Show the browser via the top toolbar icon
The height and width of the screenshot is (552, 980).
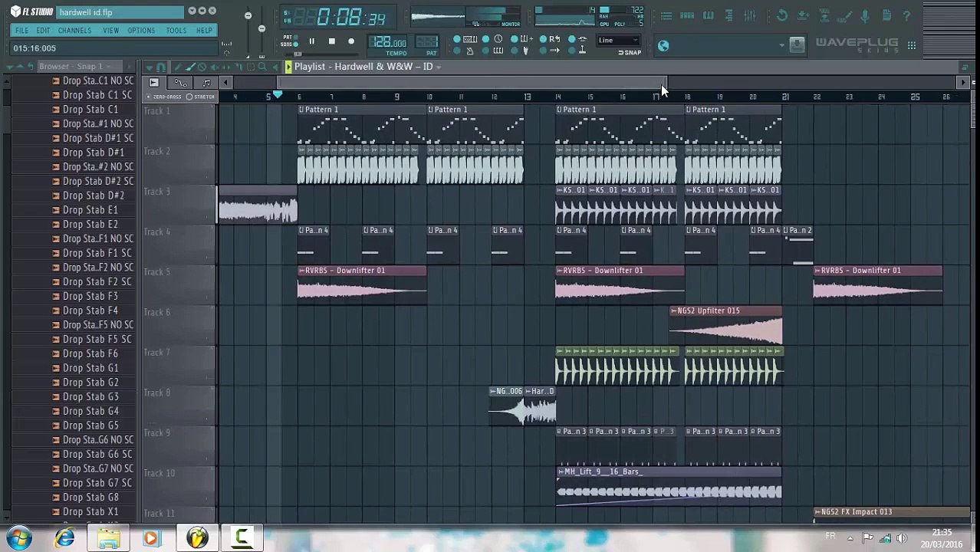728,15
